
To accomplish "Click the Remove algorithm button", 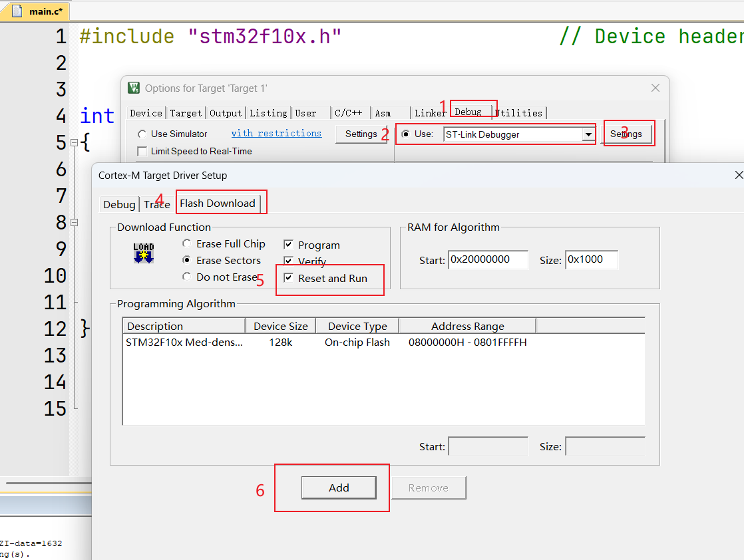I will [429, 488].
